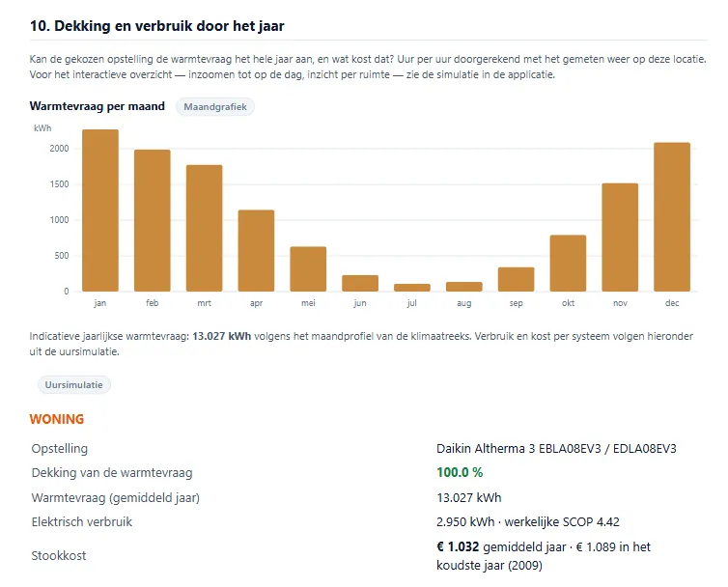Select the jul bar in the chart
The width and height of the screenshot is (728, 587).
tap(412, 288)
